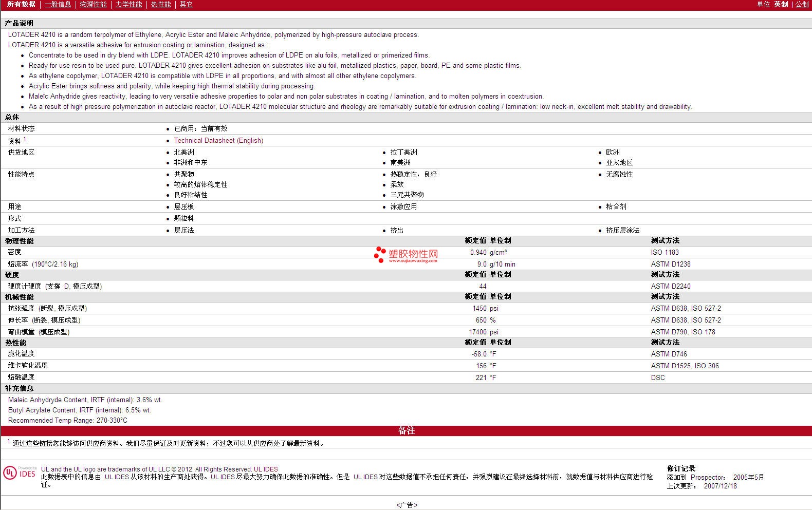
Task: Select the 三元共聚物 feature
Action: tap(407, 195)
